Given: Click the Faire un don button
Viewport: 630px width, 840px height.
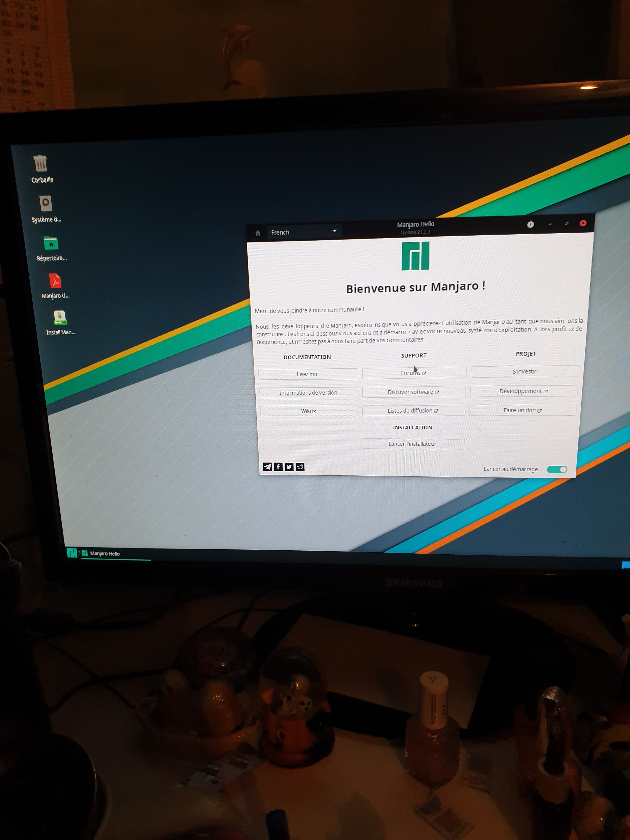Looking at the screenshot, I should pyautogui.click(x=522, y=410).
